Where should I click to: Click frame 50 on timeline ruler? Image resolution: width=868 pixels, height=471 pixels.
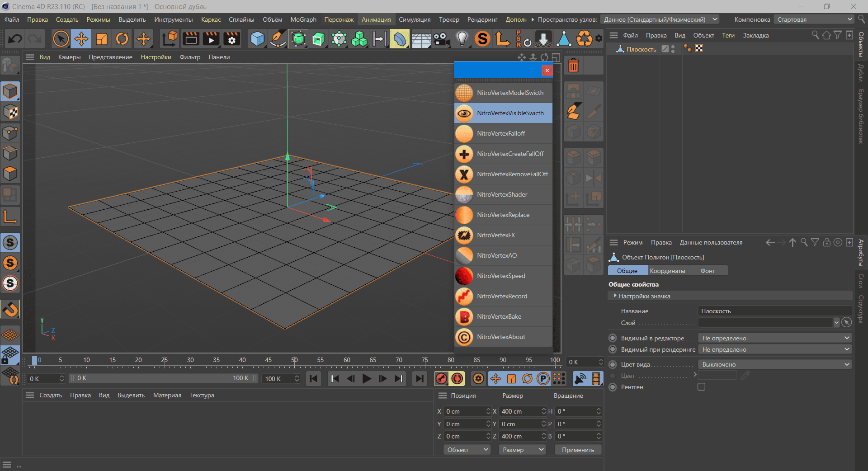pyautogui.click(x=294, y=360)
